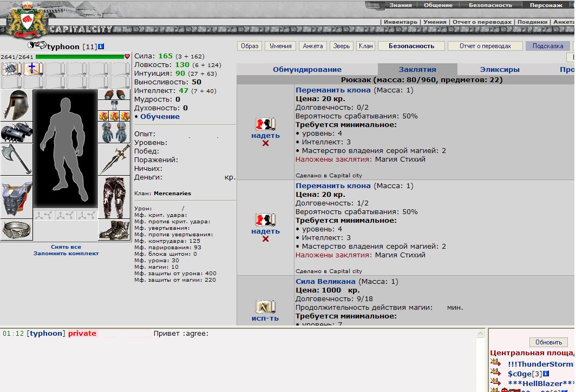Open Безопасность in the top menu bar

[x=490, y=5]
